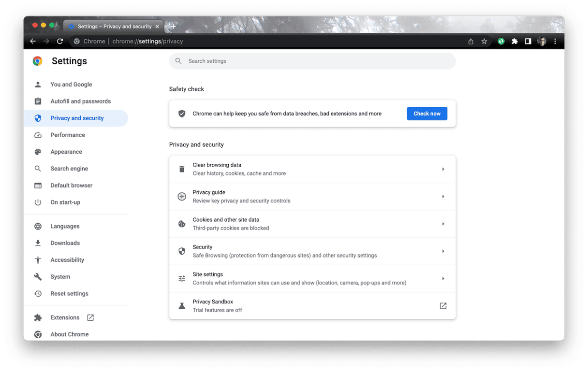
Task: Bookmark this page with the star icon
Action: pos(484,42)
